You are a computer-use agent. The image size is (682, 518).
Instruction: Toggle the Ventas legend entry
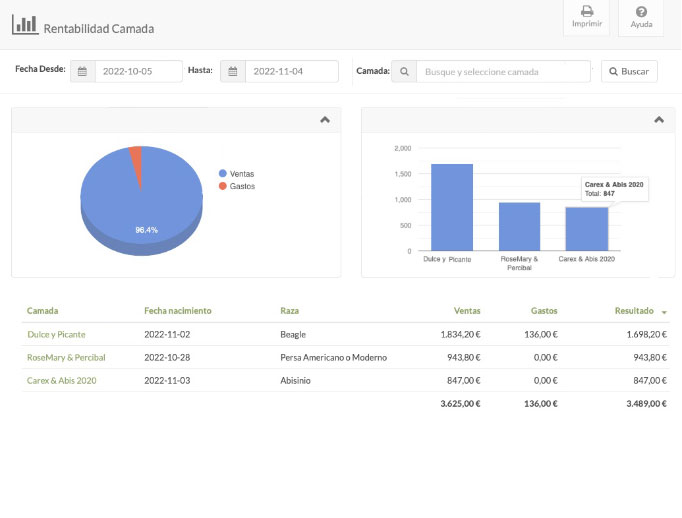coord(235,172)
